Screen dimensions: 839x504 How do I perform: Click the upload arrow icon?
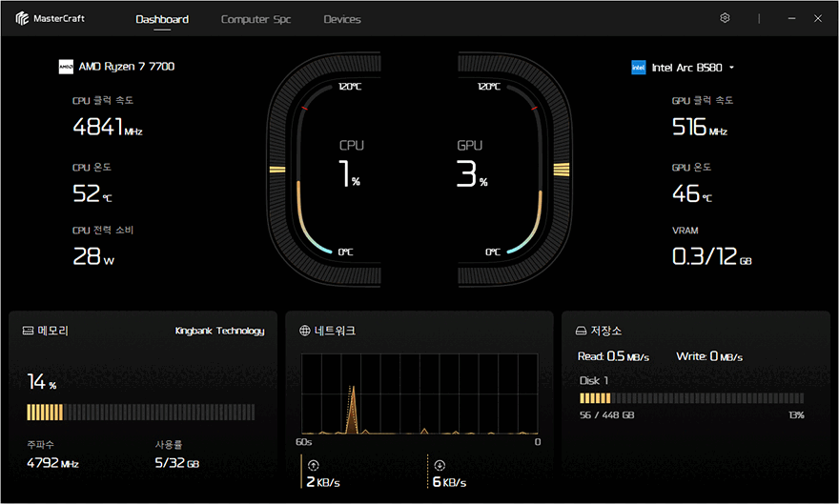[x=314, y=466]
